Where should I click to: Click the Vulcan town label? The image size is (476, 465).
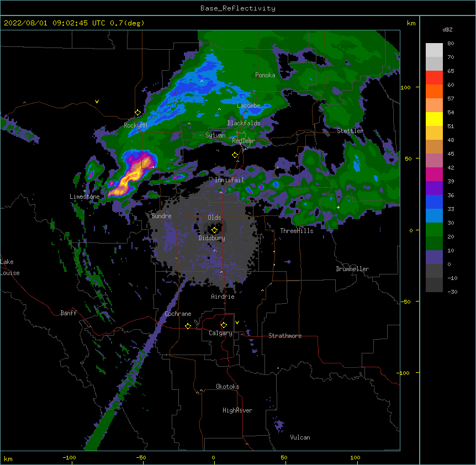(x=300, y=437)
